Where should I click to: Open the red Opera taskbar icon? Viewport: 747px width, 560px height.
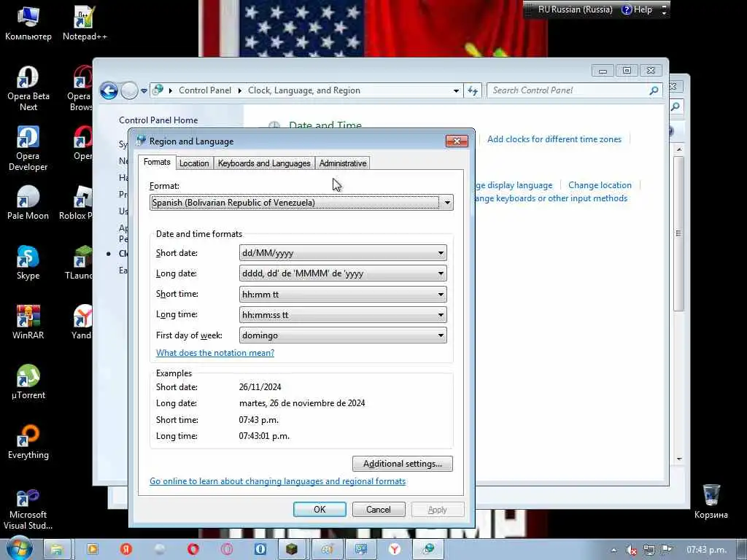193,550
